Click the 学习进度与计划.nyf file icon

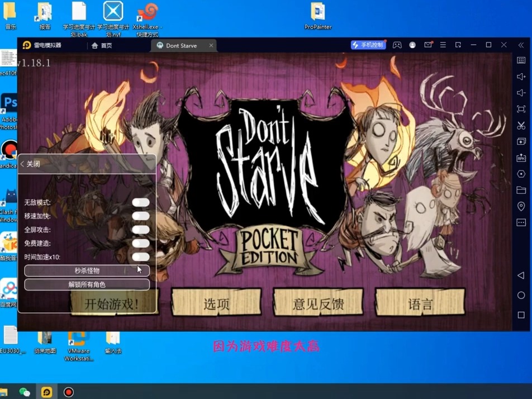coord(113,18)
